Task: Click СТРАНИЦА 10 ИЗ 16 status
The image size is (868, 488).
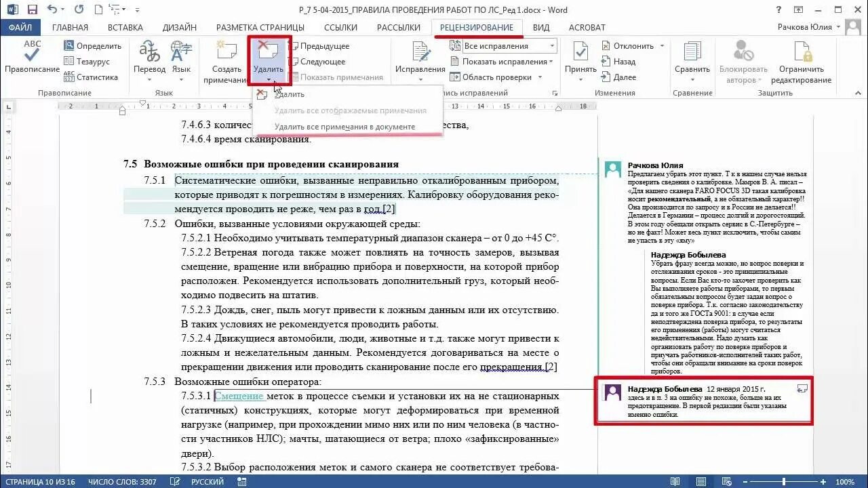Action: pos(42,482)
